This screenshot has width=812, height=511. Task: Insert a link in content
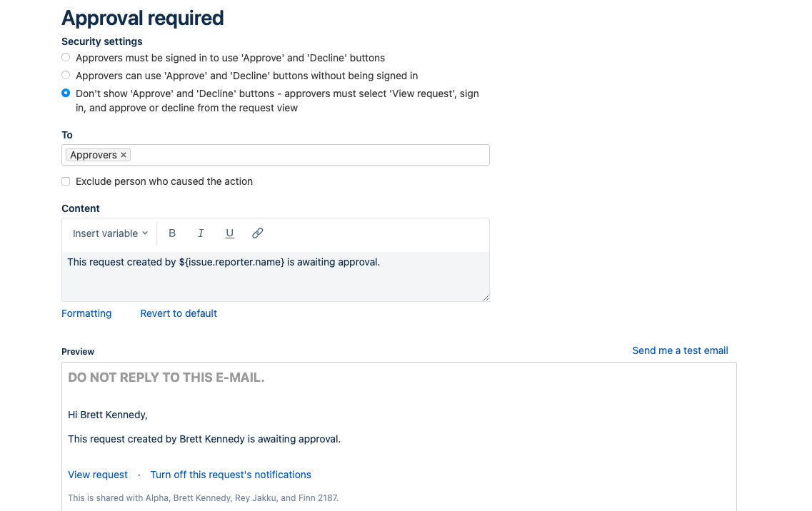point(257,233)
